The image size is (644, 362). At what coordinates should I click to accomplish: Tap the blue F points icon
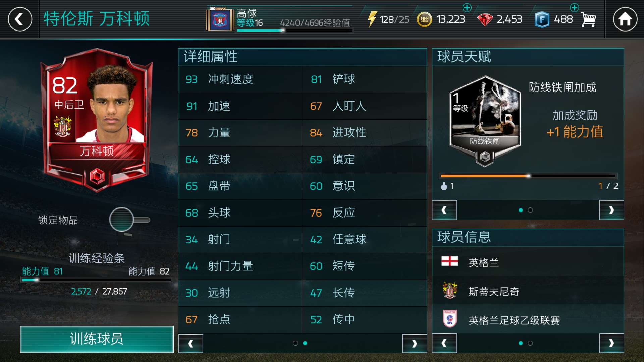542,19
